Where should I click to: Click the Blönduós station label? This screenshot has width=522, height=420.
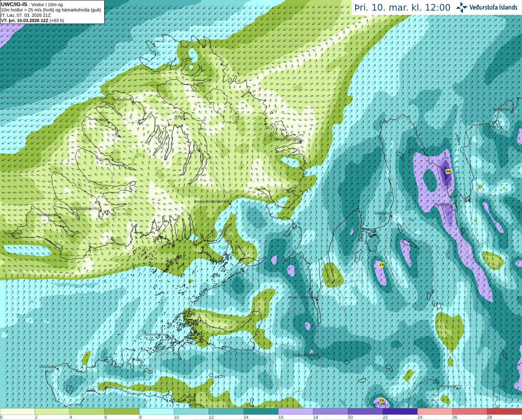[383, 213]
